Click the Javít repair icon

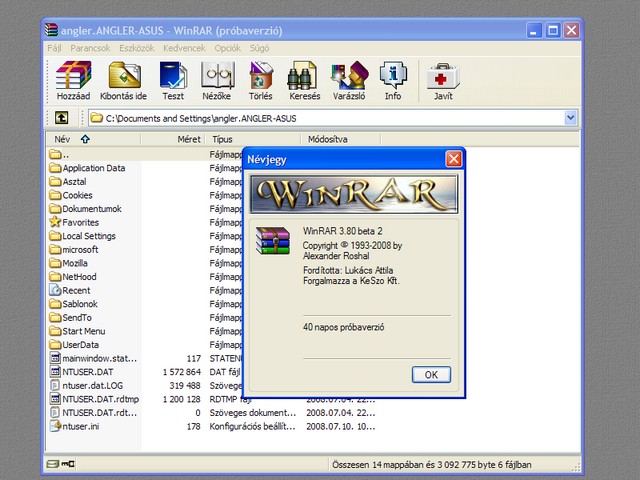(443, 80)
